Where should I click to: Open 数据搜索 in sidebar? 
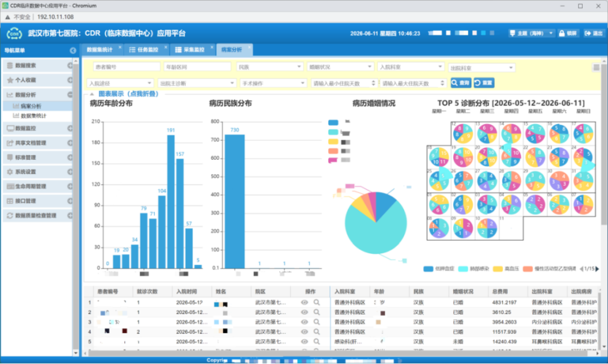(x=37, y=65)
